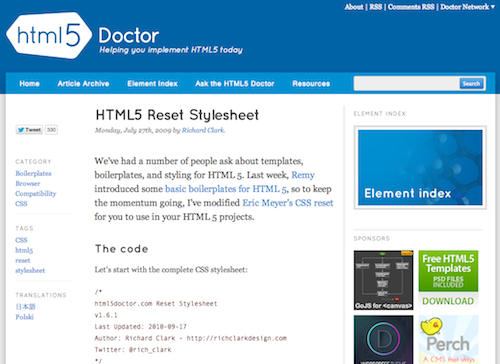Viewport: 500px width, 364px height.
Task: Open the Element Index menu item
Action: pyautogui.click(x=152, y=84)
